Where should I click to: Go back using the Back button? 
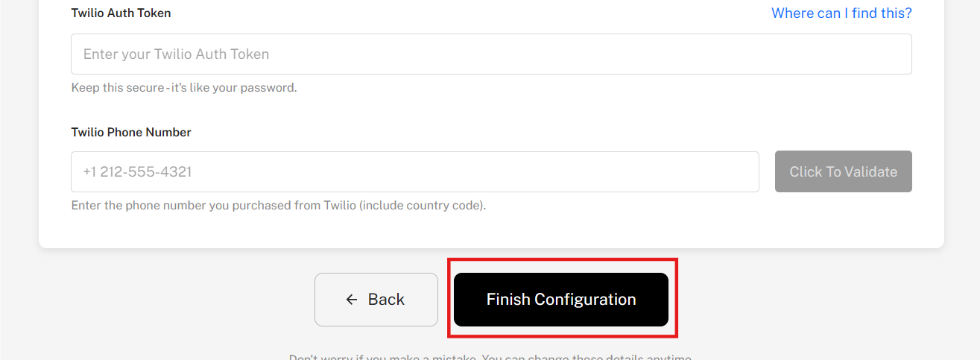[x=376, y=300]
